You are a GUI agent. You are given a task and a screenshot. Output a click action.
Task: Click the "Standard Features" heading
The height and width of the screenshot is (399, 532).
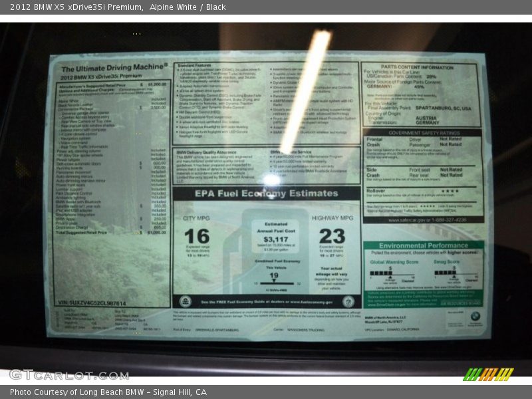point(194,65)
